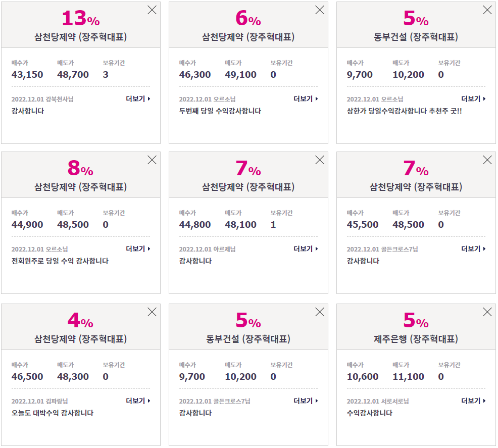Open 더보기 on 아르제님 review
The width and height of the screenshot is (498, 448).
pos(306,248)
